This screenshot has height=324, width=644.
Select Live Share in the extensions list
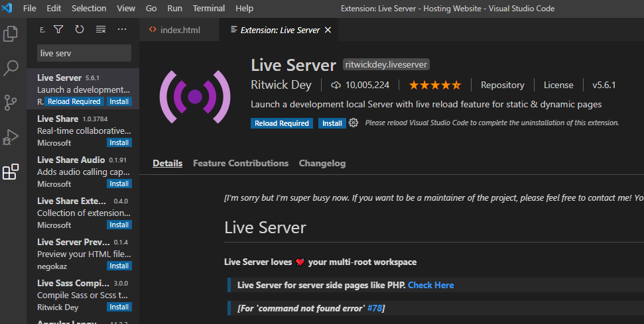83,130
